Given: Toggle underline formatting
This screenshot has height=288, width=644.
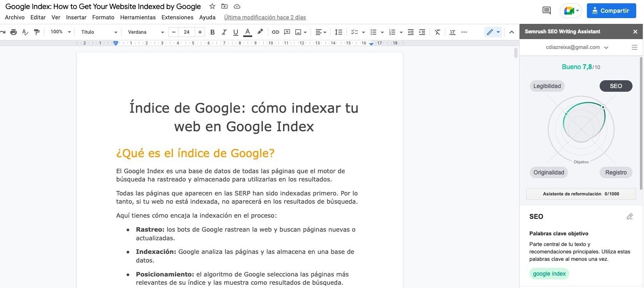Looking at the screenshot, I should click(235, 32).
